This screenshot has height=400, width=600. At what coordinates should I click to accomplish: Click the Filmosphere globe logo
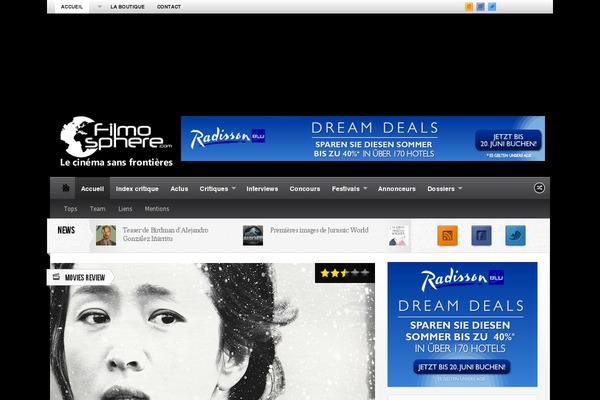coord(116,141)
